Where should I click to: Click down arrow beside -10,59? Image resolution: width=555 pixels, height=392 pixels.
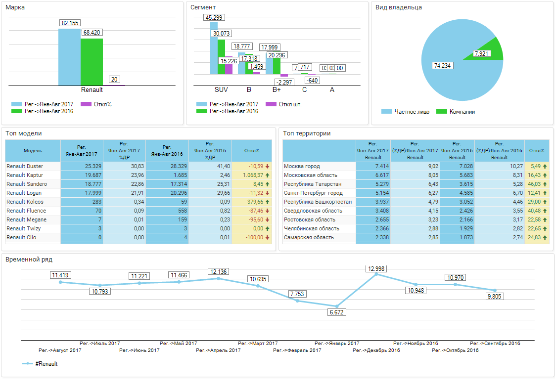point(268,166)
